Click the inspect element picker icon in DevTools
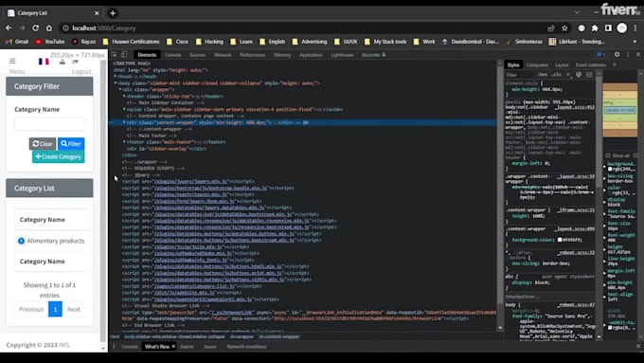The image size is (644, 363). 115,55
